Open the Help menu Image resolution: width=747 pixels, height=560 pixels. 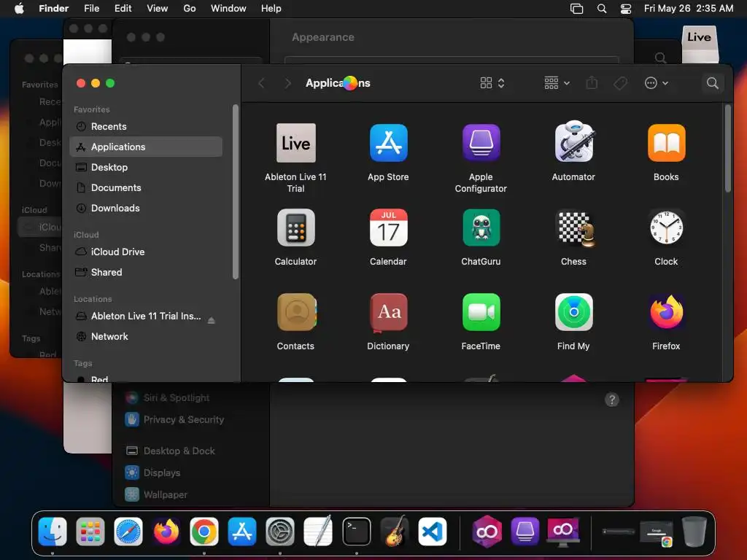click(x=271, y=8)
